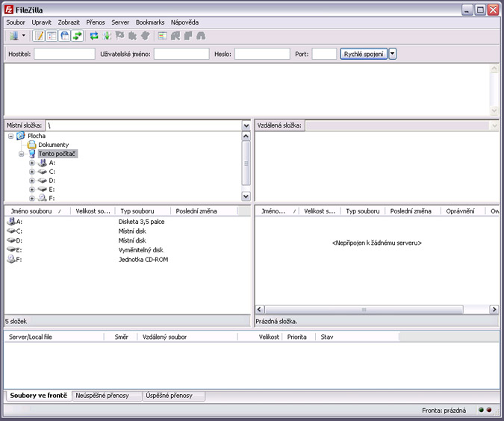This screenshot has width=504, height=421.
Task: Toggle message log display icon
Action: [39, 36]
